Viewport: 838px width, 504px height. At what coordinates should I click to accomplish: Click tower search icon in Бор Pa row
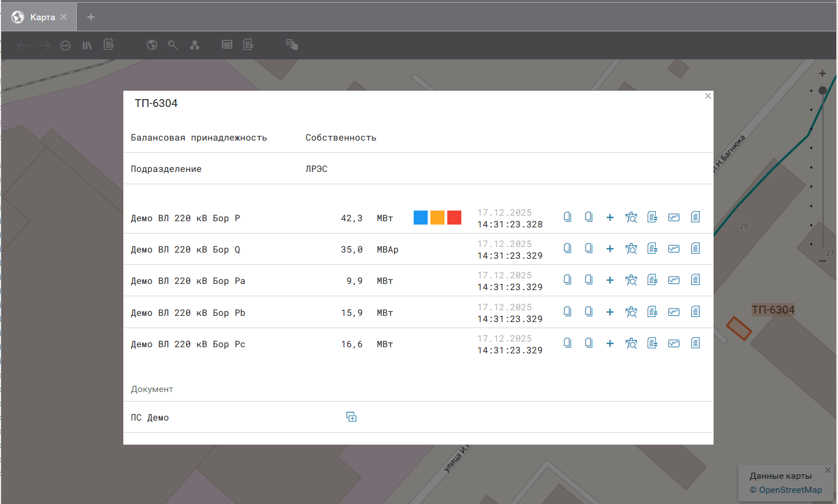click(x=631, y=280)
